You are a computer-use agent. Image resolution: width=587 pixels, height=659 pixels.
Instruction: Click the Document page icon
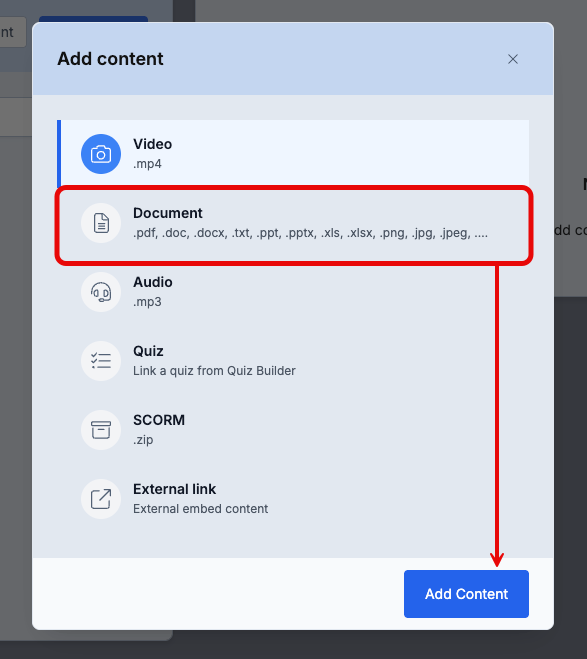coord(101,223)
